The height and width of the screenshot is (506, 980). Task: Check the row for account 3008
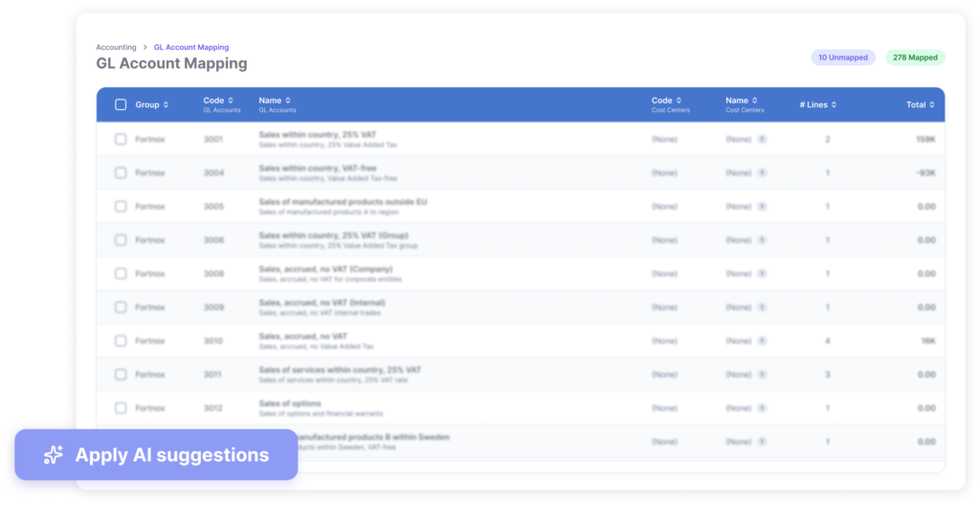point(121,274)
